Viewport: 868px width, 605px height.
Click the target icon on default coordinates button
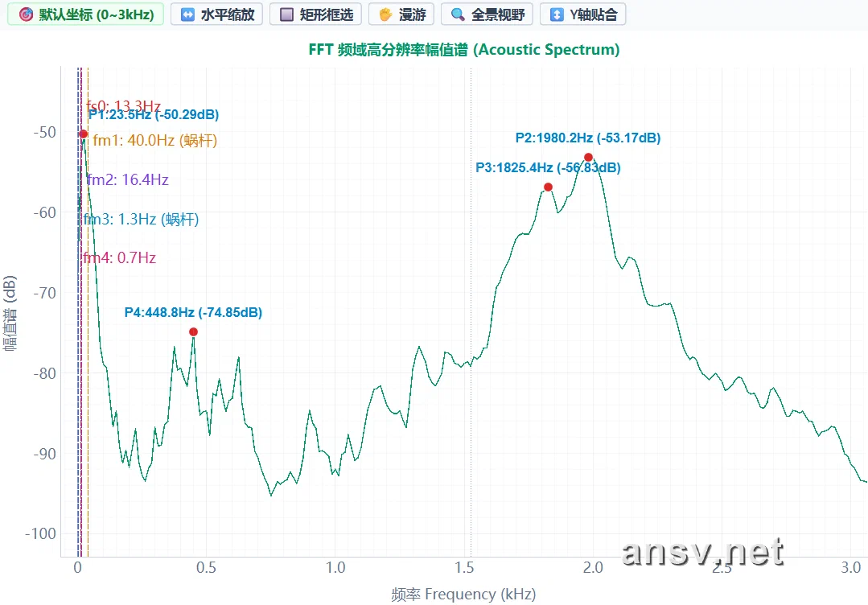(26, 14)
